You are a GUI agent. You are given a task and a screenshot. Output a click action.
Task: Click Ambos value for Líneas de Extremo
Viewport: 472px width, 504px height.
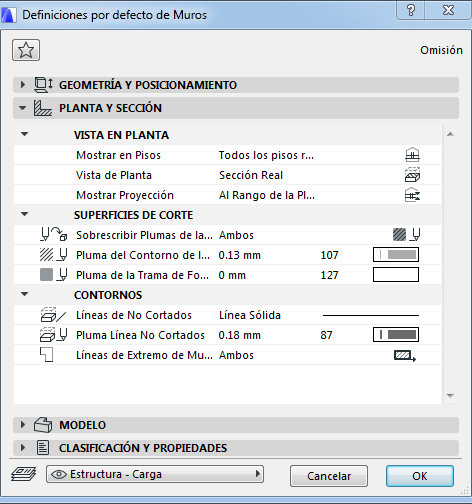(x=236, y=355)
